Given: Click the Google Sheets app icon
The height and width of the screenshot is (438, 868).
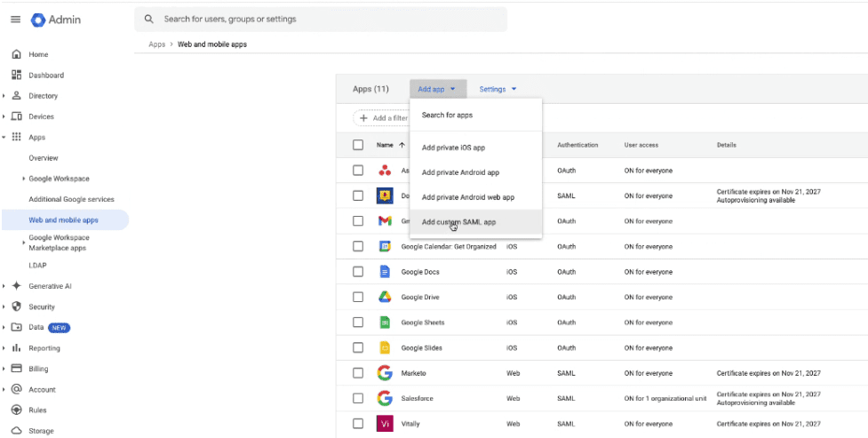Looking at the screenshot, I should pos(385,323).
